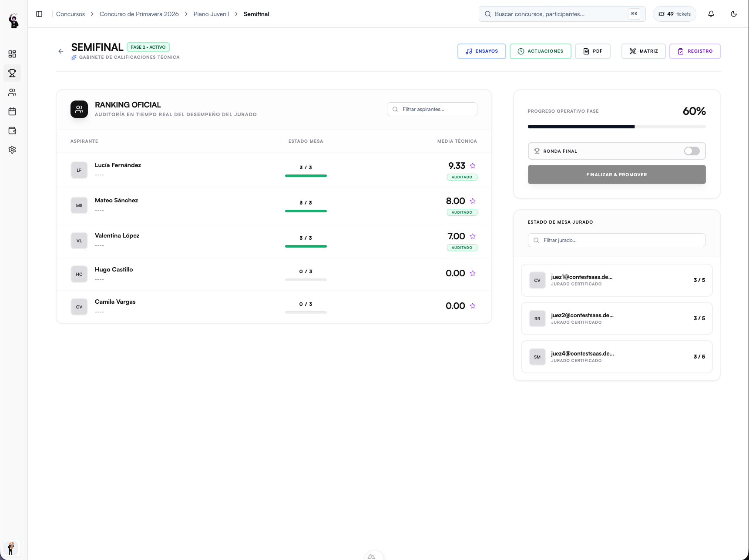Star Lucía Fernández's score
The height and width of the screenshot is (560, 749).
473,166
